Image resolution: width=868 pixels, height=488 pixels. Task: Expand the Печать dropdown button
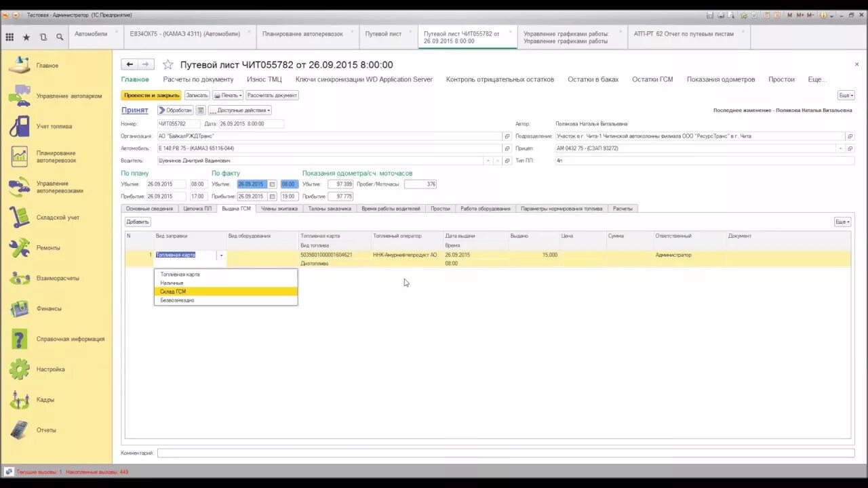click(228, 96)
